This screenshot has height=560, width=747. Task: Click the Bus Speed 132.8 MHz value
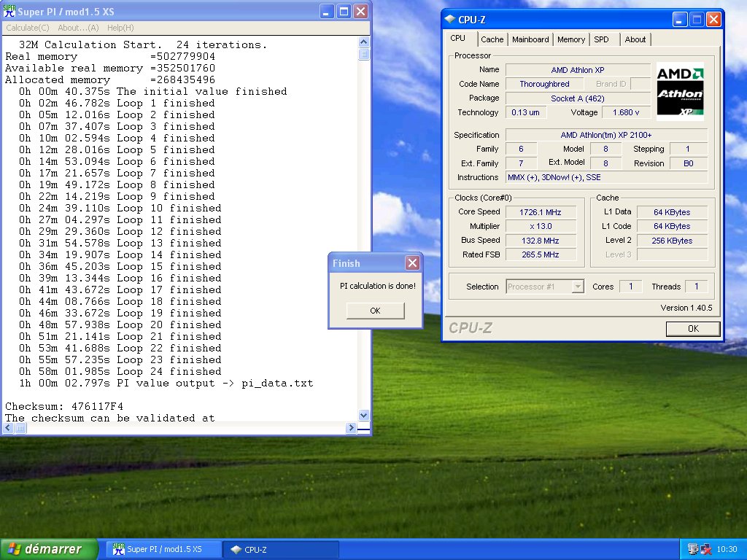pos(541,241)
